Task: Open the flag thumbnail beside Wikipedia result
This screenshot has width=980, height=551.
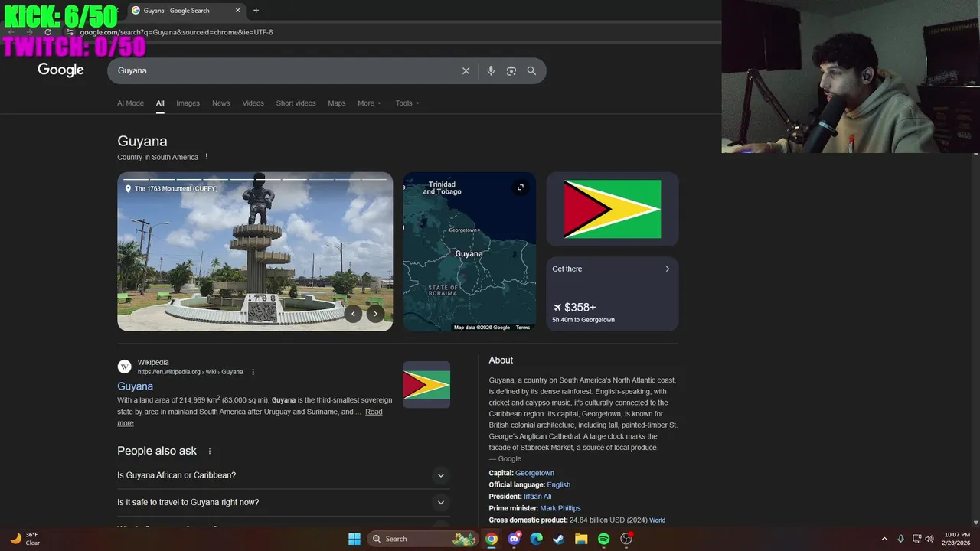Action: [426, 384]
